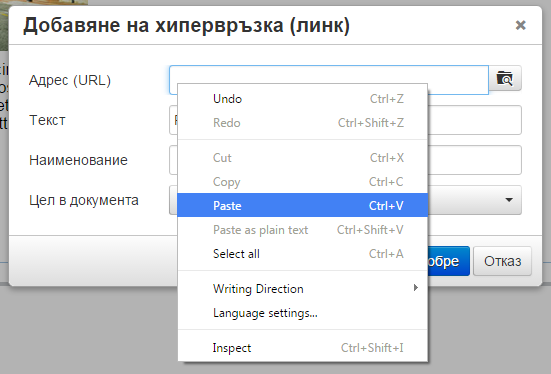Click the Copy context menu entry
Viewport: 551px width, 374px height.
[x=303, y=182]
